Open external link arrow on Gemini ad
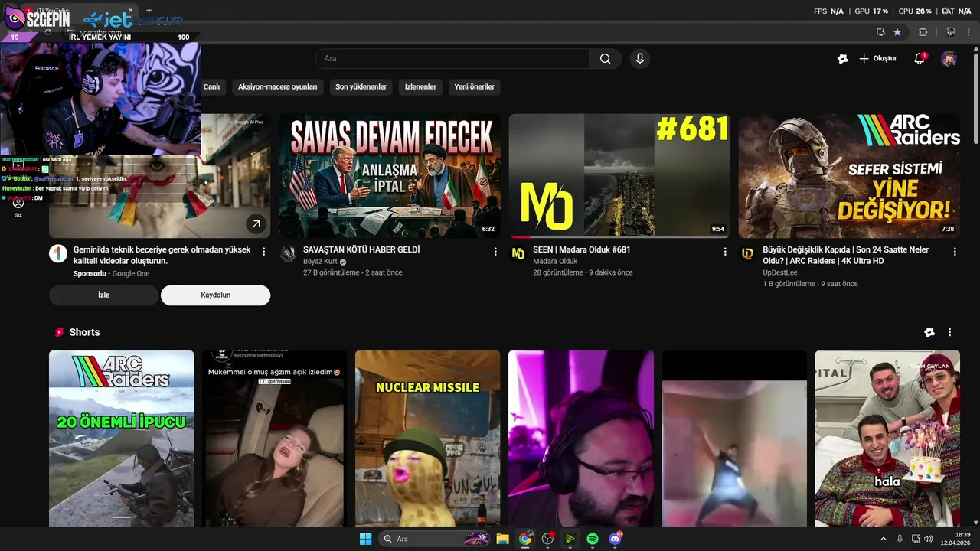The height and width of the screenshot is (551, 980). click(256, 223)
